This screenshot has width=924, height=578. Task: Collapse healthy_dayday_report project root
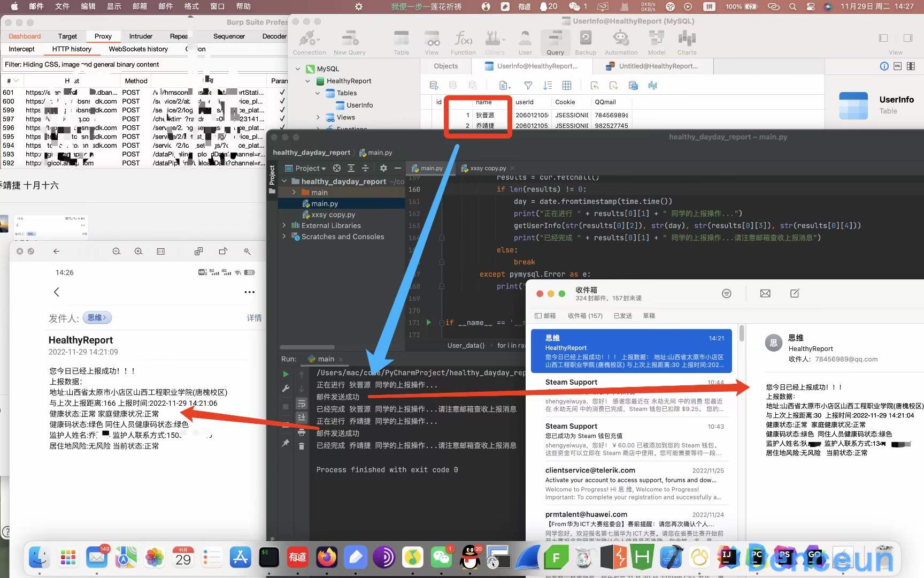click(x=284, y=181)
